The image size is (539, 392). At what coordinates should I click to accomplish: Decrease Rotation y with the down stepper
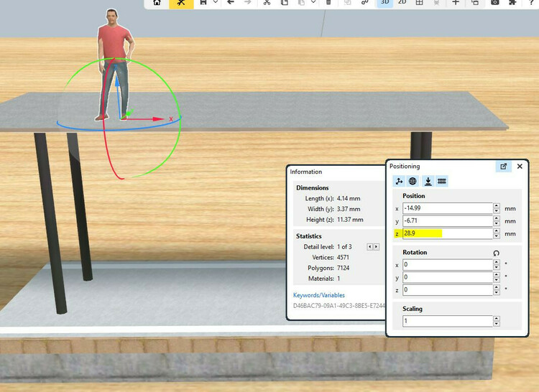click(x=497, y=280)
